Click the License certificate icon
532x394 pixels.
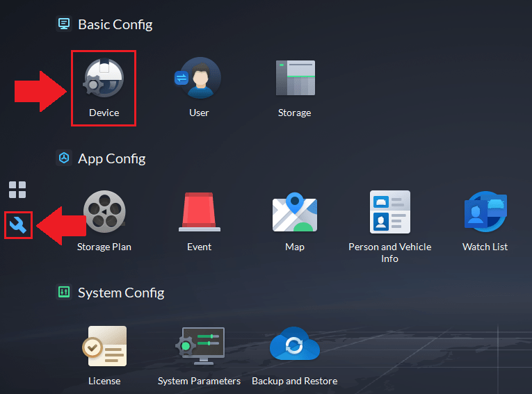pos(104,345)
